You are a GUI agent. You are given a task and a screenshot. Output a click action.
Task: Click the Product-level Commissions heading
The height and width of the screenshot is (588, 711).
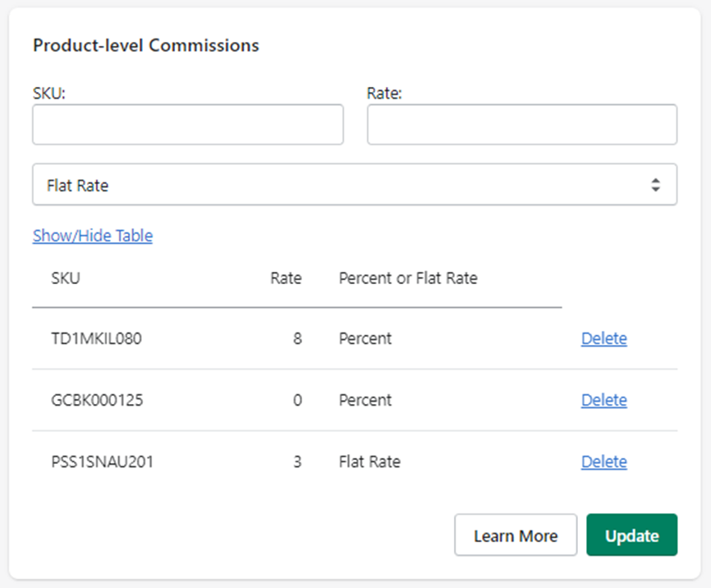pyautogui.click(x=146, y=45)
